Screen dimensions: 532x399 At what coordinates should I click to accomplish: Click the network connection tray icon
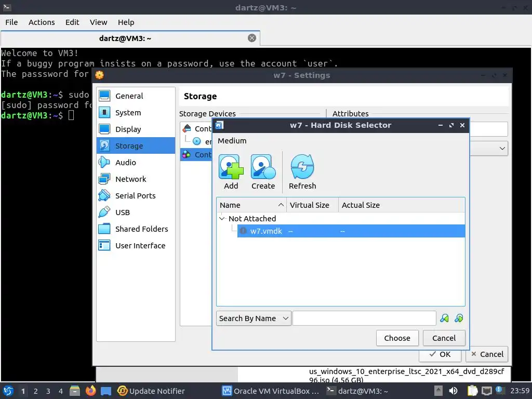point(486,391)
